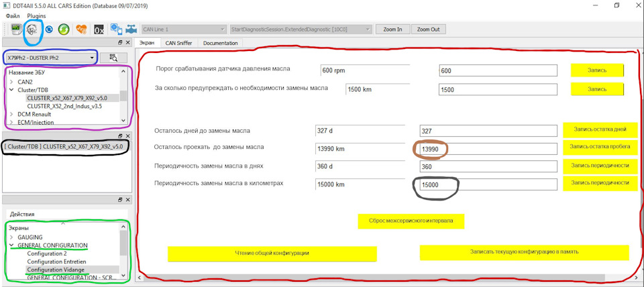Viewport: 644px width, 287px height.
Task: Expand the DCM Renault node
Action: coord(11,114)
